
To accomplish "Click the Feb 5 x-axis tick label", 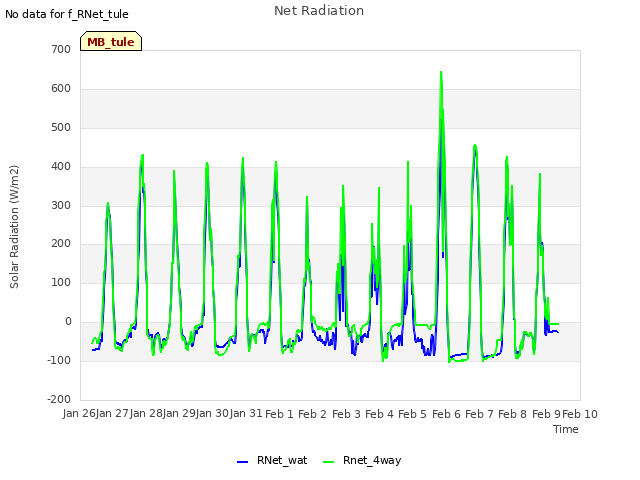I will [413, 414].
